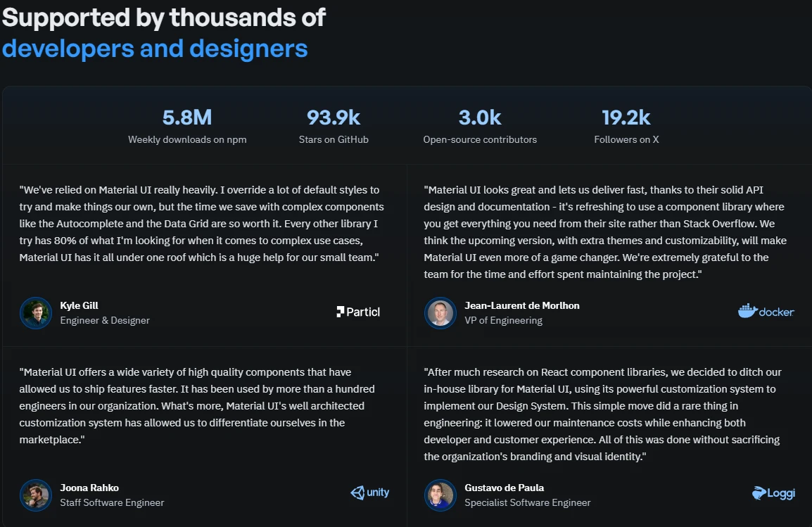Click the 'developers and designers' heading
Screen dimensions: 812x527
[x=155, y=49]
